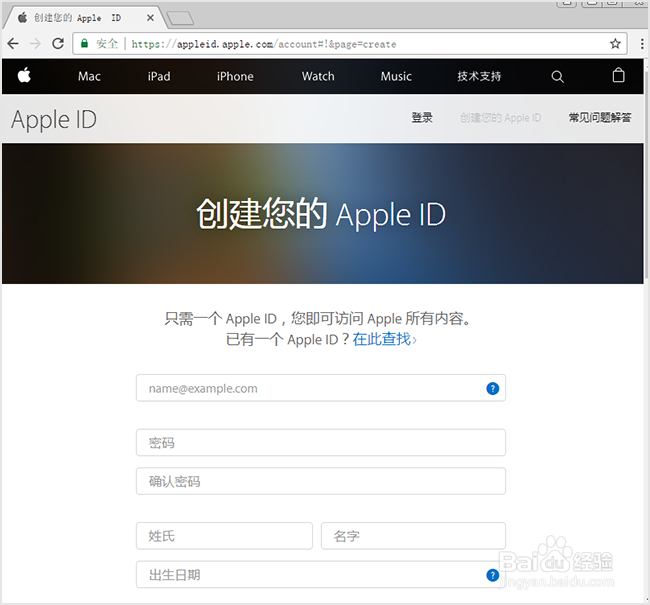Open the search magnifier icon
This screenshot has height=605, width=650.
(x=557, y=77)
